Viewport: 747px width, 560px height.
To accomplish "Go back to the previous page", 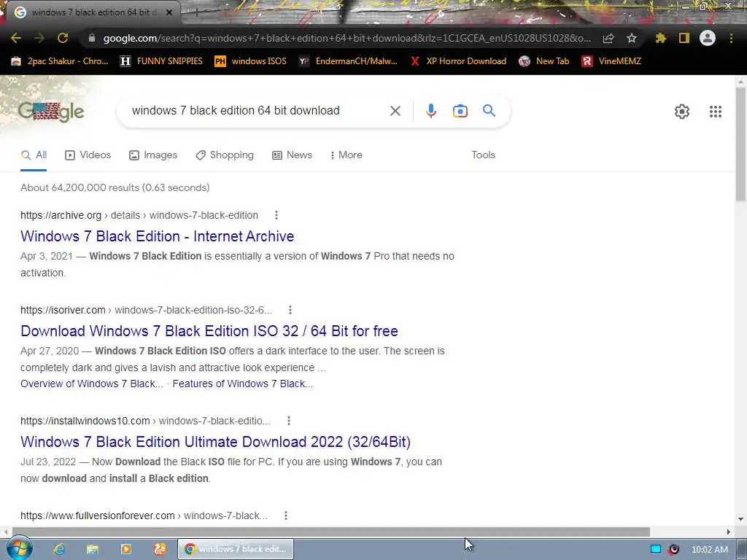I will [16, 38].
